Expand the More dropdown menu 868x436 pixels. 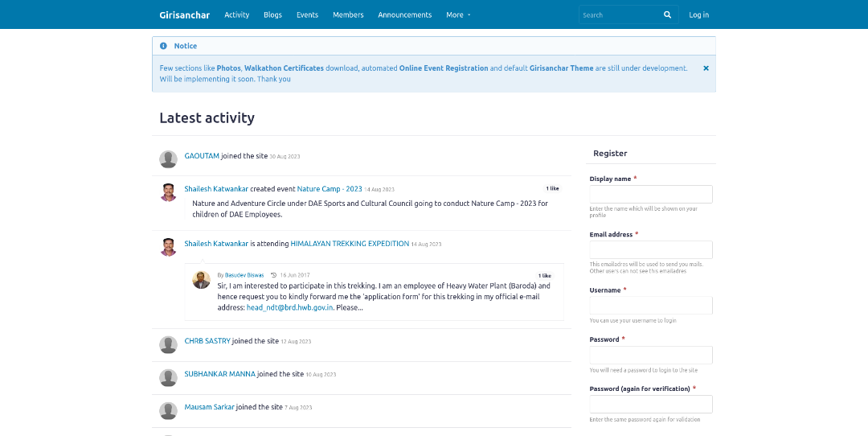coord(458,14)
